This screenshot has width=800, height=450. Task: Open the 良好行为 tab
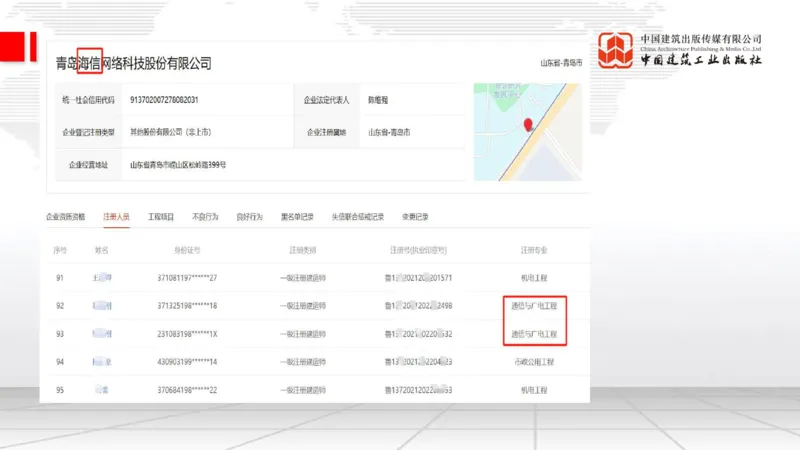[x=249, y=217]
